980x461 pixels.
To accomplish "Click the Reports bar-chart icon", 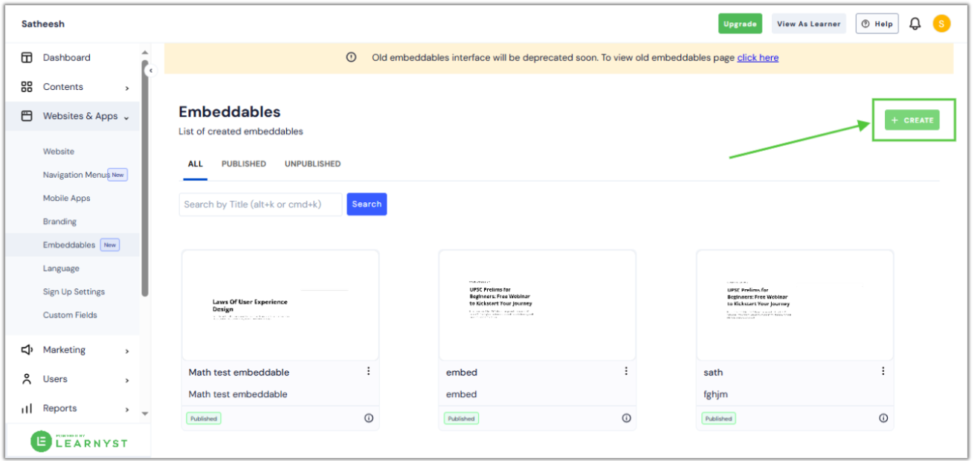I will [x=27, y=408].
